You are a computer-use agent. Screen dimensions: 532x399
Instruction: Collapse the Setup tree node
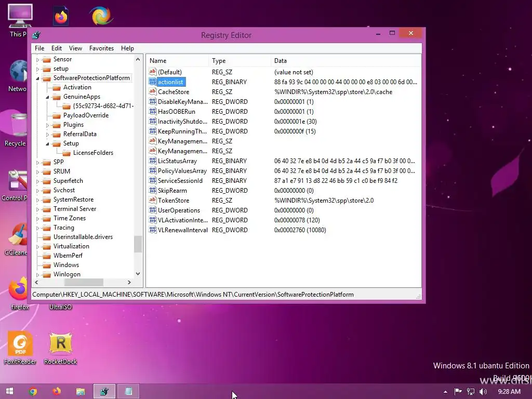pos(47,144)
